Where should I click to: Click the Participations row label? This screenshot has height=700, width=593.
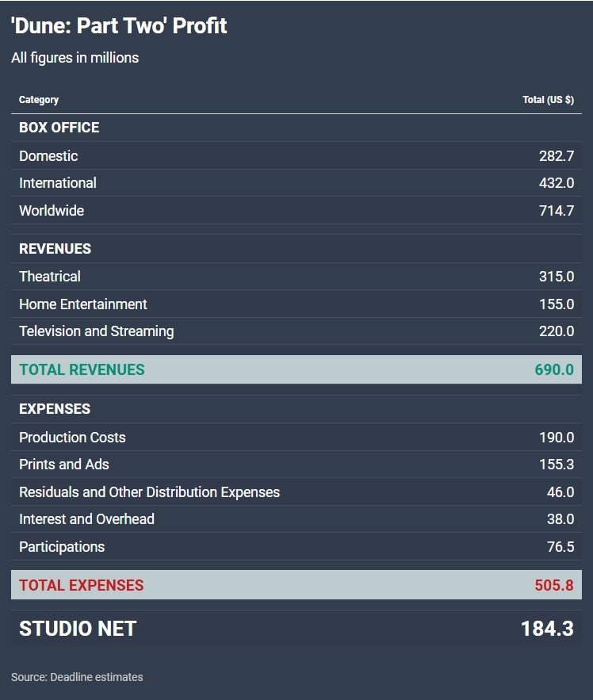pos(62,547)
